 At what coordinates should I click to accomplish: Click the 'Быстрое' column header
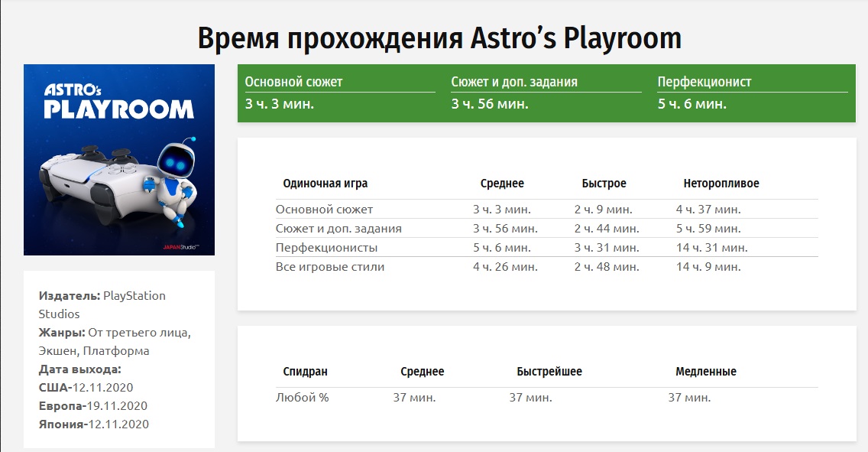point(604,184)
